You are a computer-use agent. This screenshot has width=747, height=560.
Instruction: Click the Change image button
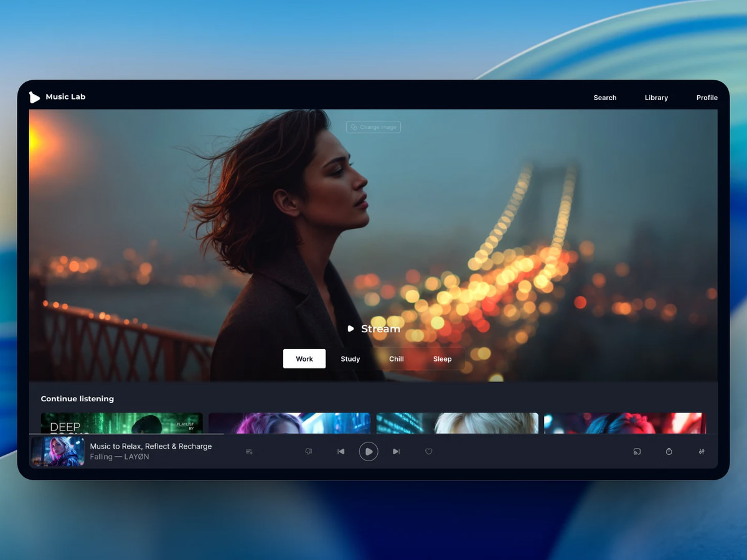pyautogui.click(x=374, y=128)
